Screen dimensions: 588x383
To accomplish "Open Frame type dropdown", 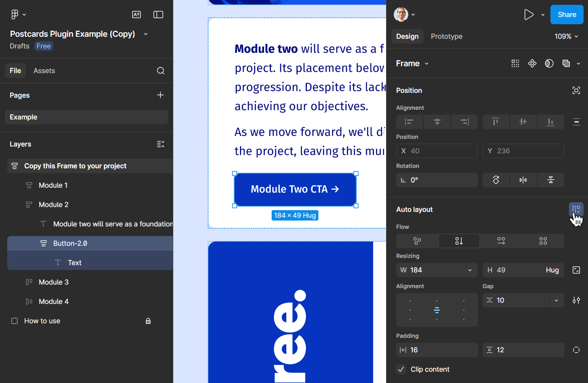I will [x=412, y=63].
